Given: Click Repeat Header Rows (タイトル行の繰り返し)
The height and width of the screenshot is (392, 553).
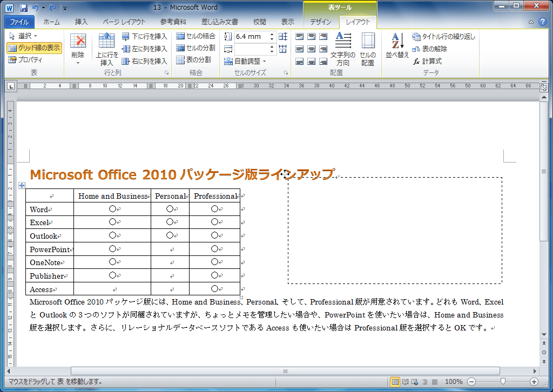Looking at the screenshot, I should 444,36.
